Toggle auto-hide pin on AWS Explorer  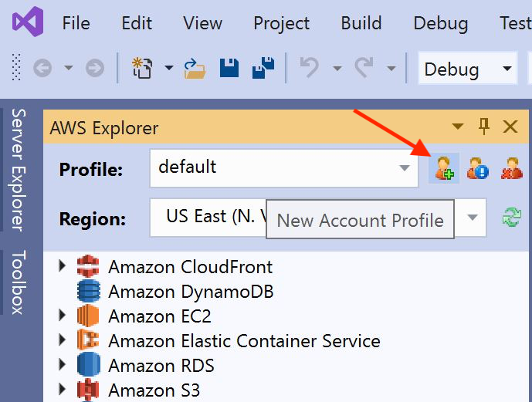point(484,127)
